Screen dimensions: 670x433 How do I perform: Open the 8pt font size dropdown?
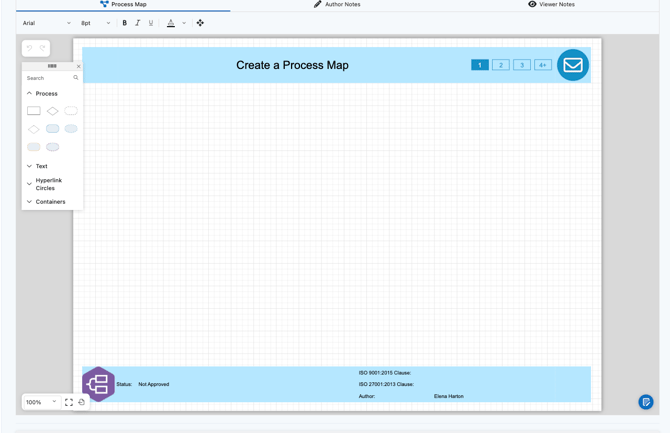96,23
